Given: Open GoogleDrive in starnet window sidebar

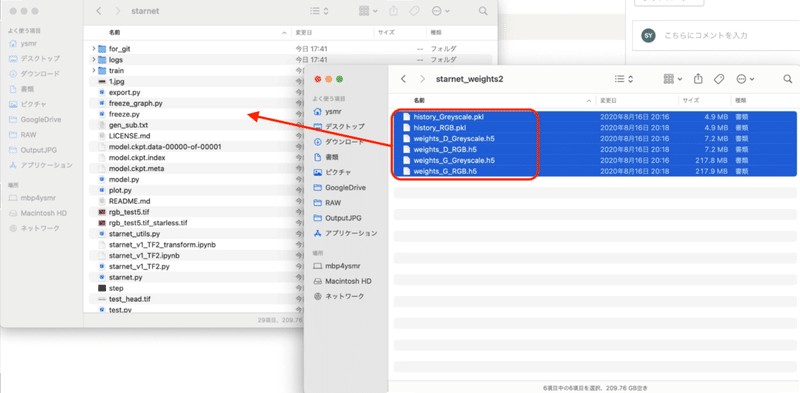Looking at the screenshot, I should [x=35, y=119].
